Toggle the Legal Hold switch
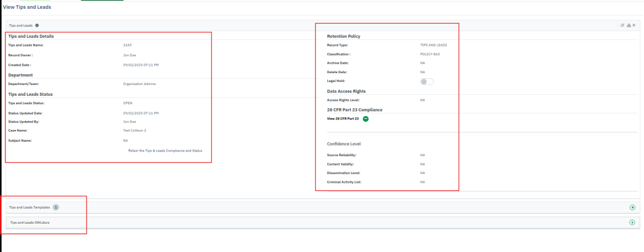Screen dimensions: 644x252 tap(427, 81)
